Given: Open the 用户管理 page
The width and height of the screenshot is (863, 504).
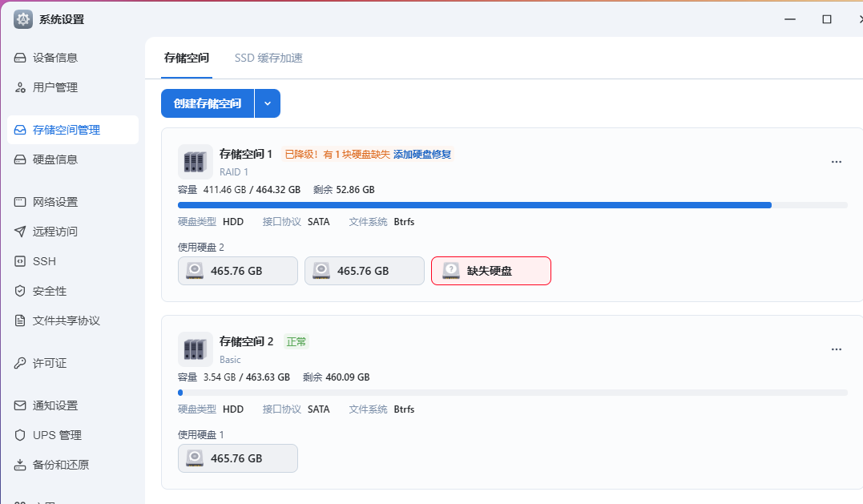Looking at the screenshot, I should 73,87.
